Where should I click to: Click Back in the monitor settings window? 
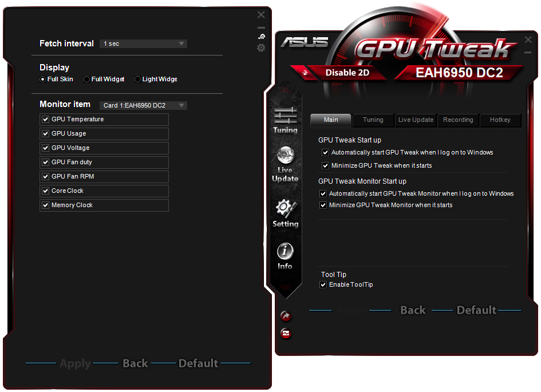pyautogui.click(x=135, y=363)
